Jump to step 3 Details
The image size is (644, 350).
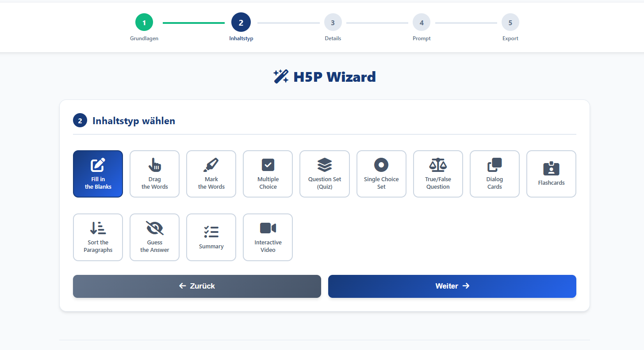pyautogui.click(x=333, y=23)
